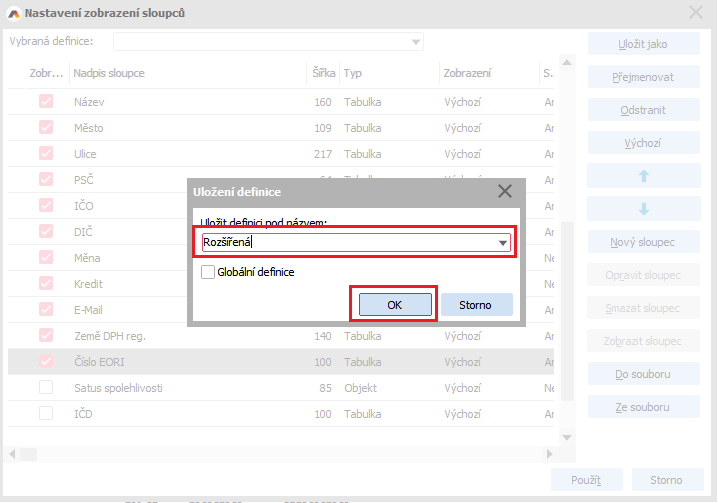Check the IČD column checkbox
Viewport: 718px width, 503px height.
coord(46,413)
